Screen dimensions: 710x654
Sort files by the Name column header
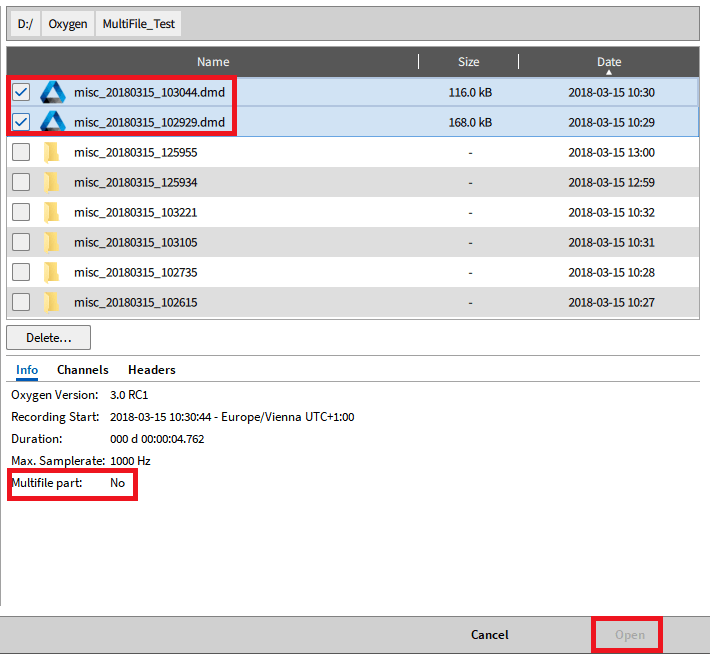[x=213, y=62]
